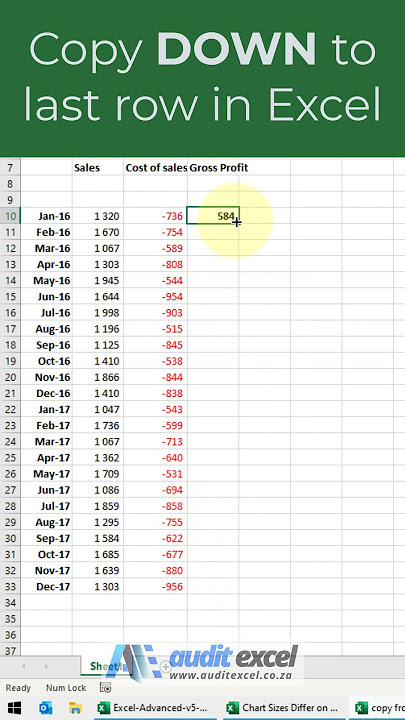The height and width of the screenshot is (720, 405).
Task: Open the Windows Start menu
Action: coord(14,708)
